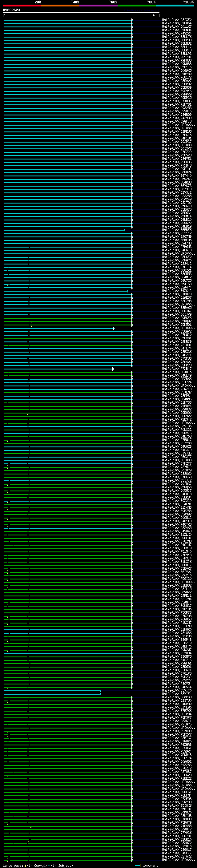
Task: Open hit label UniRef100_P32112
Action: 176,233
